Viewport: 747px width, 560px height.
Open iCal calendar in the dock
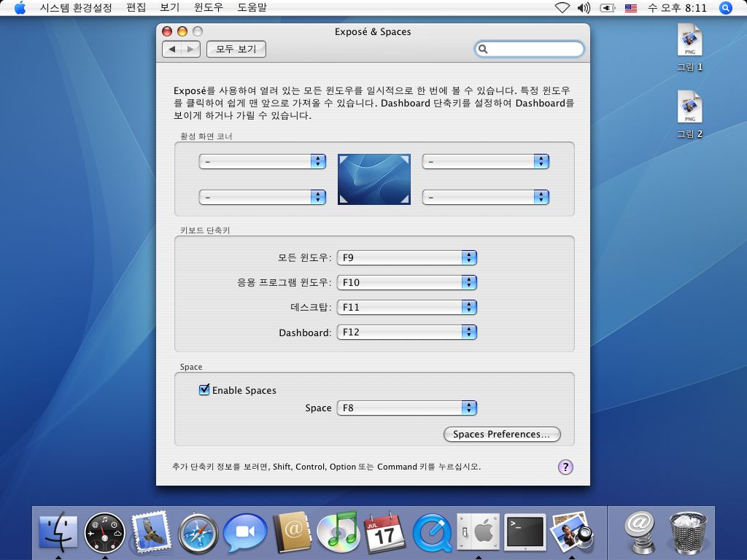pyautogui.click(x=384, y=532)
